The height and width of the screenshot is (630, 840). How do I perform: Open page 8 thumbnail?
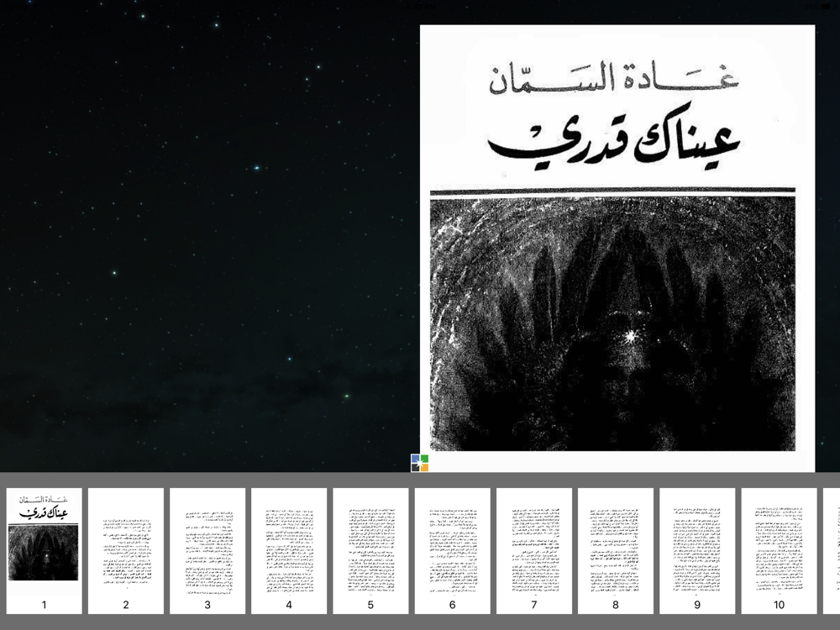616,550
